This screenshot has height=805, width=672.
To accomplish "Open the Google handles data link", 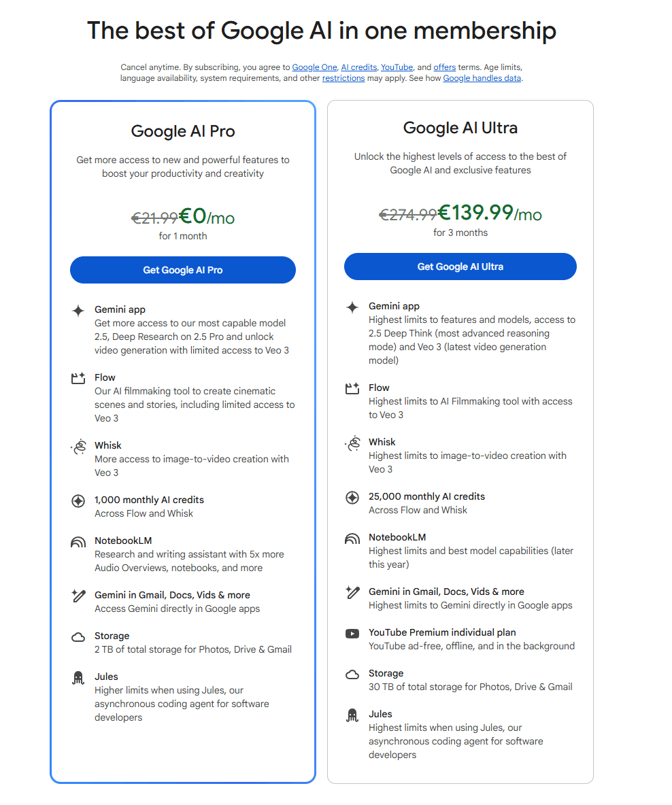I will pyautogui.click(x=482, y=78).
